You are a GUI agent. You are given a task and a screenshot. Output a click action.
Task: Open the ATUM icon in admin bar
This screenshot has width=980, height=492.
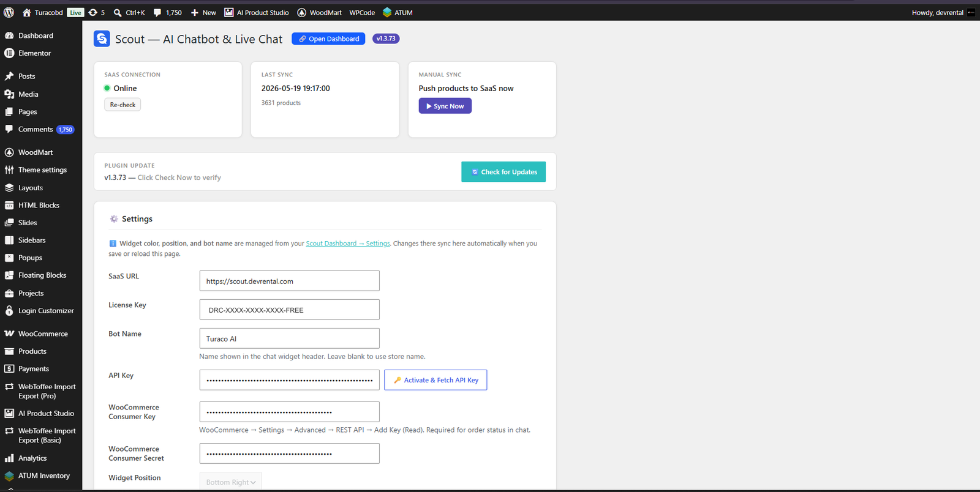pos(387,12)
